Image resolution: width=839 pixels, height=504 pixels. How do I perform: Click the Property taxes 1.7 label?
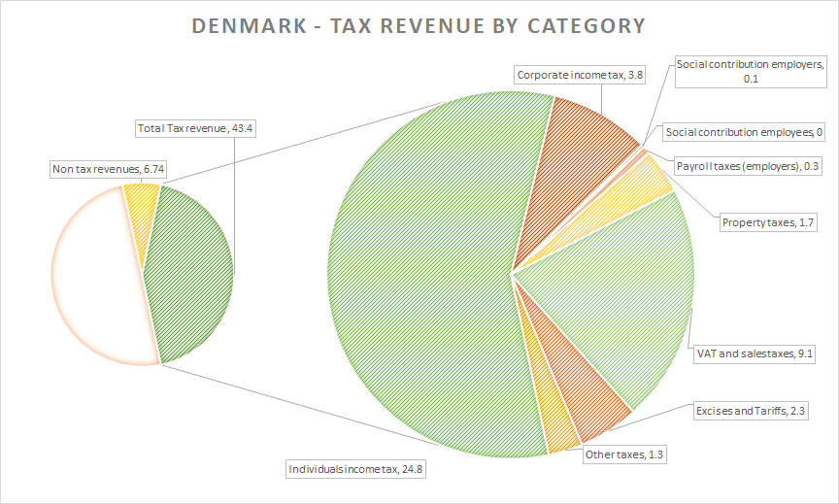(767, 223)
